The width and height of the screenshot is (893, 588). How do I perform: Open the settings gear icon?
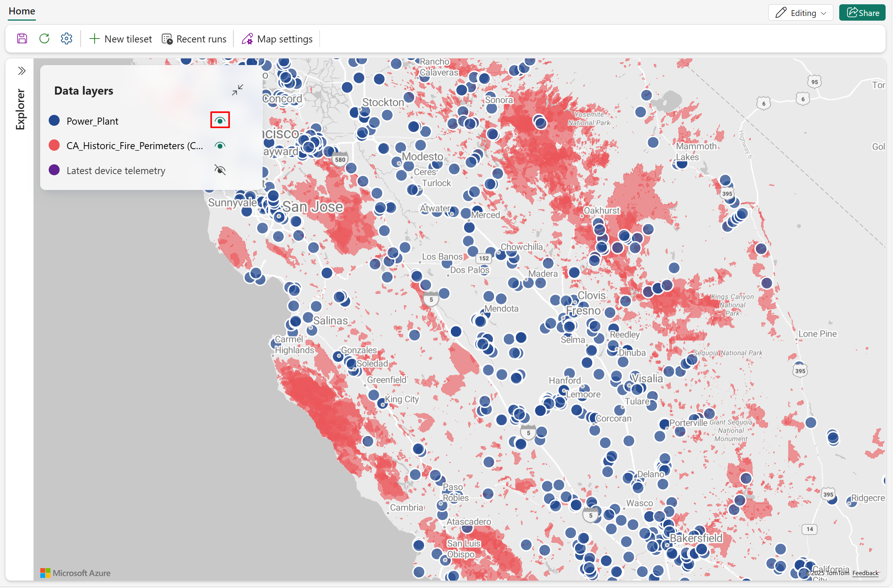67,39
